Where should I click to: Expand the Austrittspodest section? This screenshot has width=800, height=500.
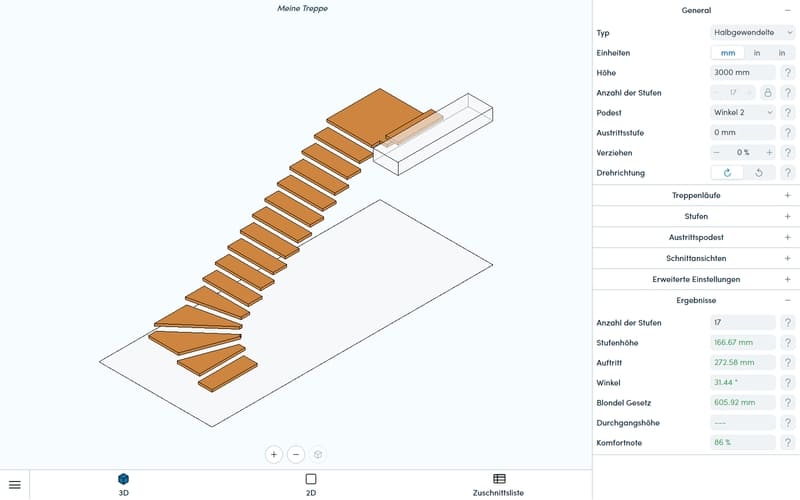point(696,237)
